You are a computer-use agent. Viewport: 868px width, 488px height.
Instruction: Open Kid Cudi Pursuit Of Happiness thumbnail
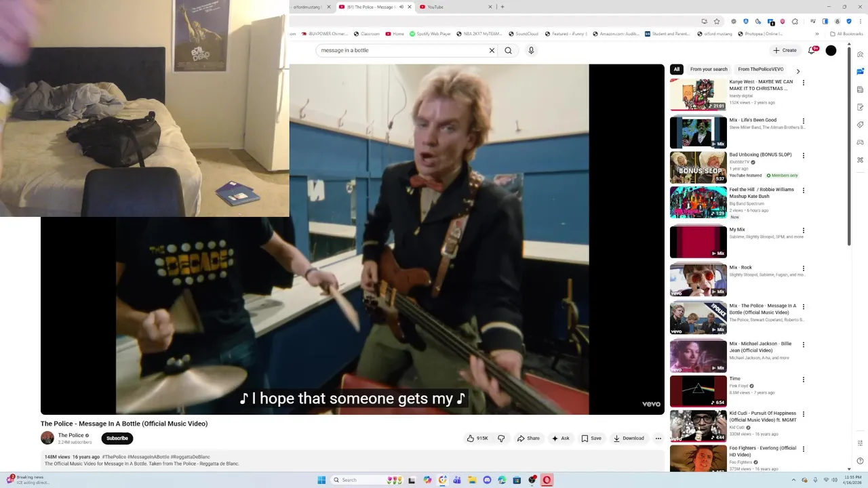(x=698, y=426)
